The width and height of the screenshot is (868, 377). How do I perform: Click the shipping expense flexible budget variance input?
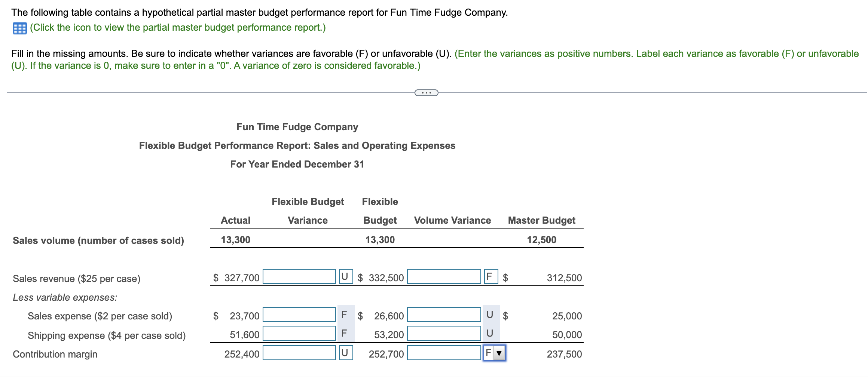(x=299, y=334)
